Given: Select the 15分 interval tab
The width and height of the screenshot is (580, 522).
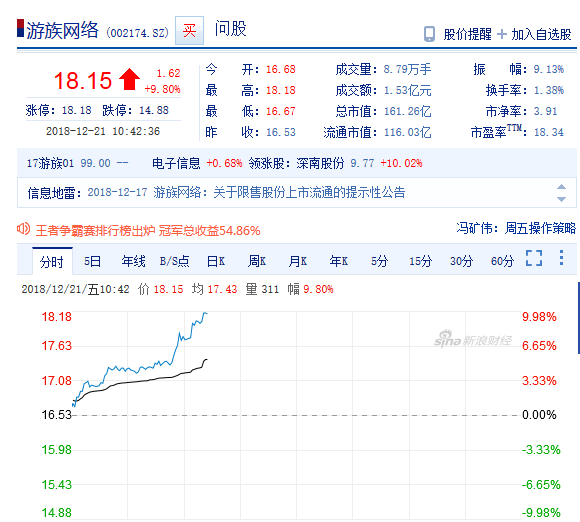Looking at the screenshot, I should 421,262.
